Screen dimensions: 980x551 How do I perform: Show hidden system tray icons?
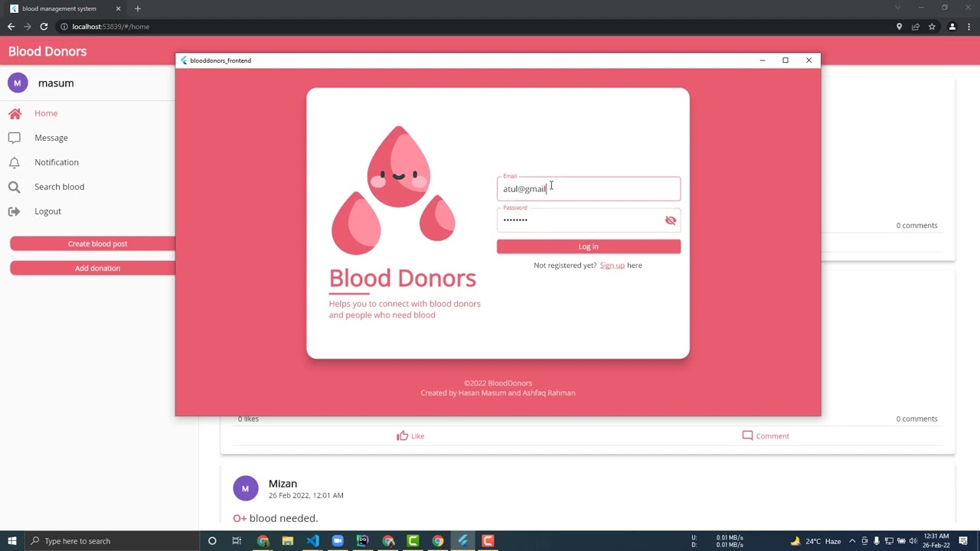point(852,541)
